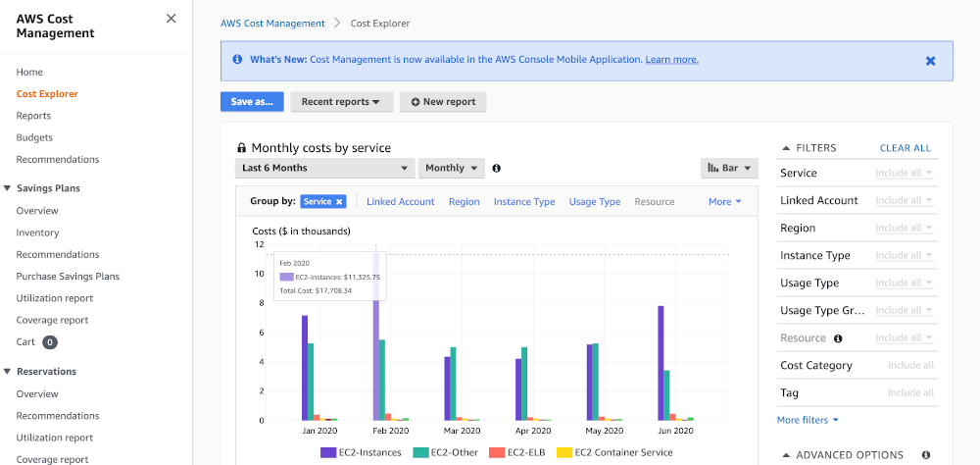Click the Advanced Options info icon
The image size is (980, 465).
(925, 455)
